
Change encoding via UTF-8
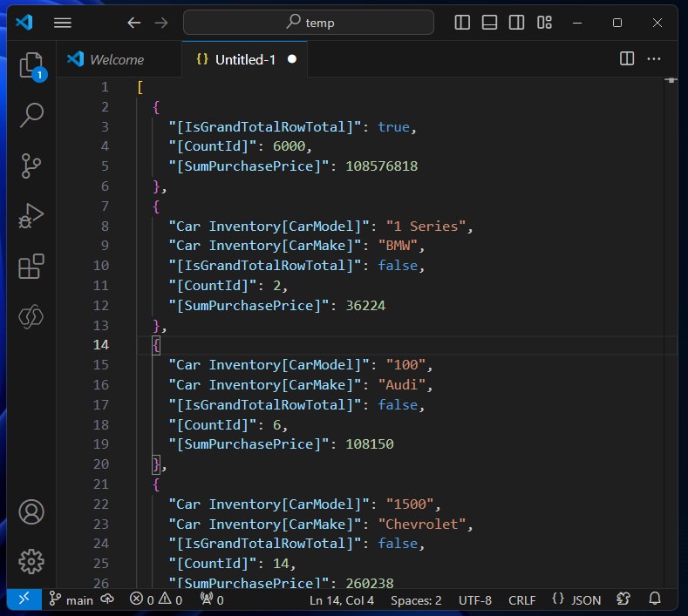click(475, 599)
